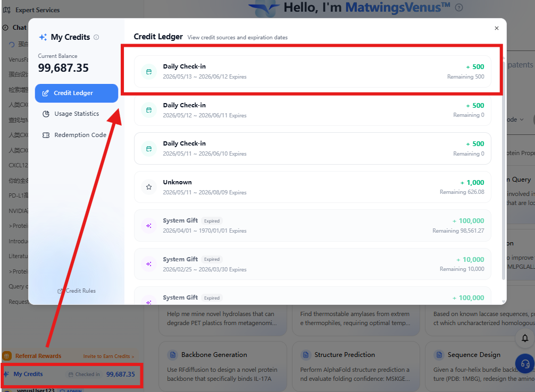Click the info icon beside My Credits
Viewport: 535px width, 392px height.
coord(96,37)
